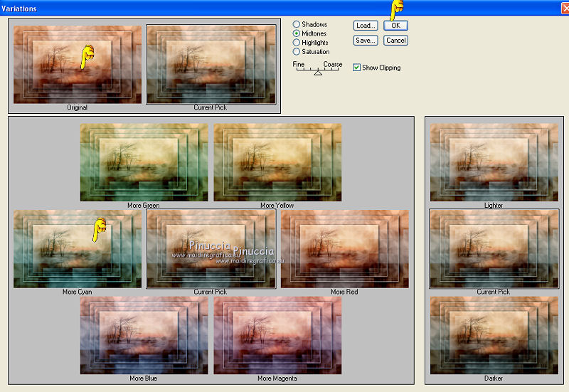This screenshot has width=569, height=392.
Task: Toggle the Show Clipping checkbox
Action: [x=356, y=68]
